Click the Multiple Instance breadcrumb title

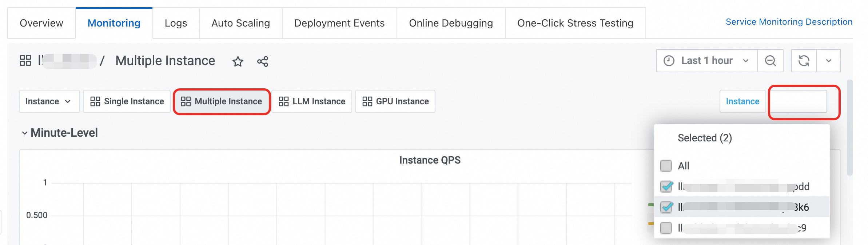click(x=165, y=61)
